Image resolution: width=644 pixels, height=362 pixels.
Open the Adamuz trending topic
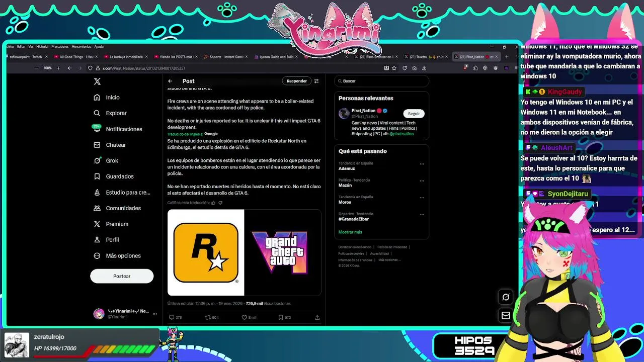[347, 168]
